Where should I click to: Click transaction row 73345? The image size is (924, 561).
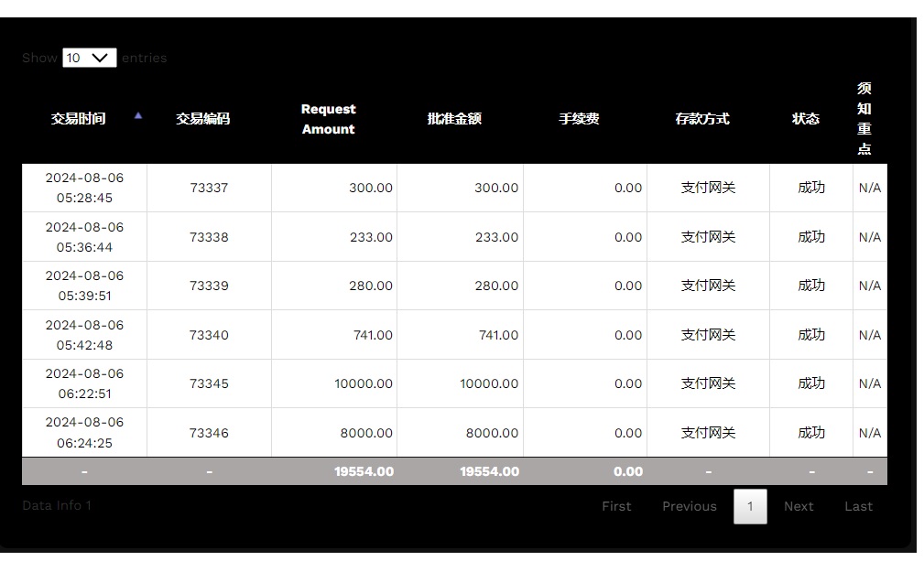[209, 383]
